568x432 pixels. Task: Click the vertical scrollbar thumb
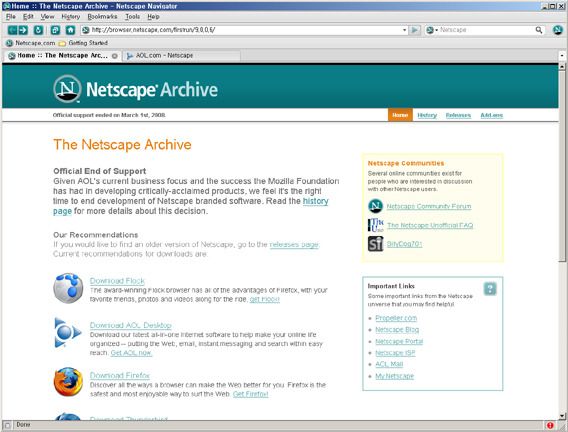coord(562,165)
